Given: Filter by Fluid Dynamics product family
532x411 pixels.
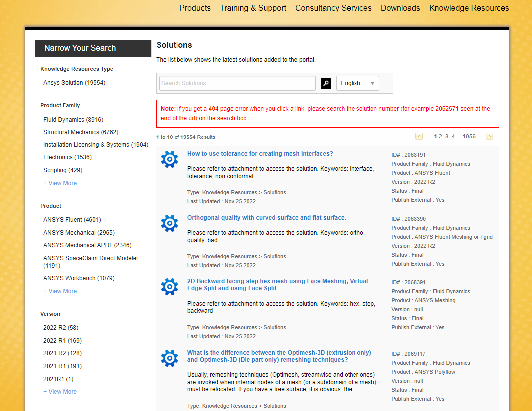Looking at the screenshot, I should point(73,120).
